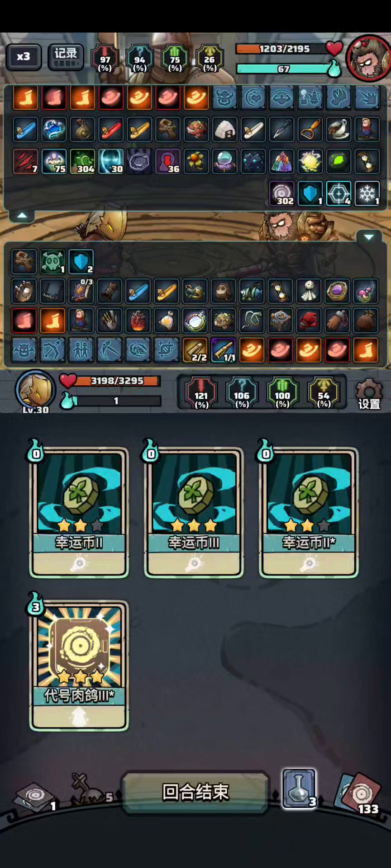391x868 pixels.
Task: Play the 代号肉鸽III* card
Action: pos(79,665)
